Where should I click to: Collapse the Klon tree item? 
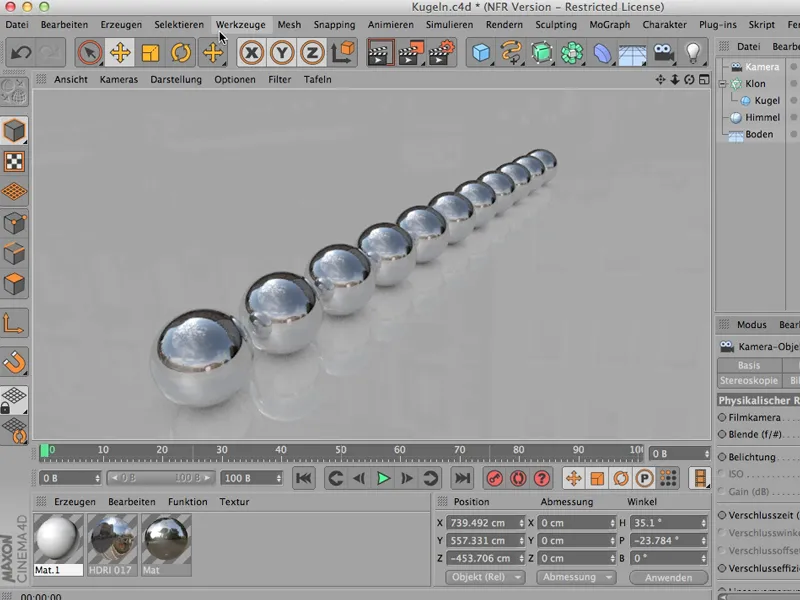(722, 84)
